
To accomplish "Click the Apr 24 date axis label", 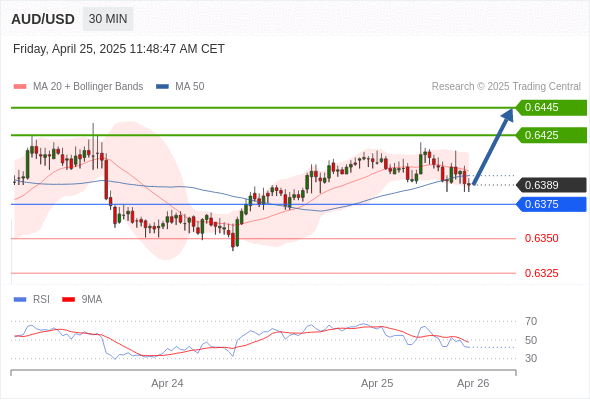I will (x=167, y=383).
